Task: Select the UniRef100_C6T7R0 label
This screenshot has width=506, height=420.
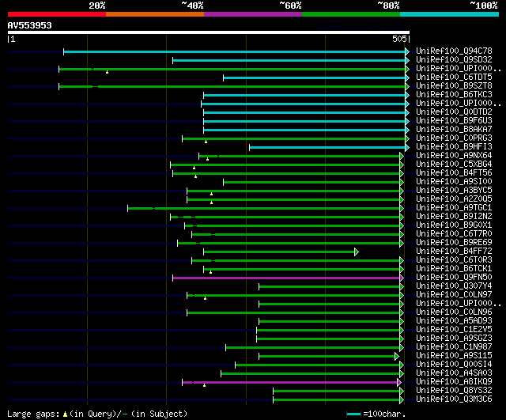Action: pos(454,234)
